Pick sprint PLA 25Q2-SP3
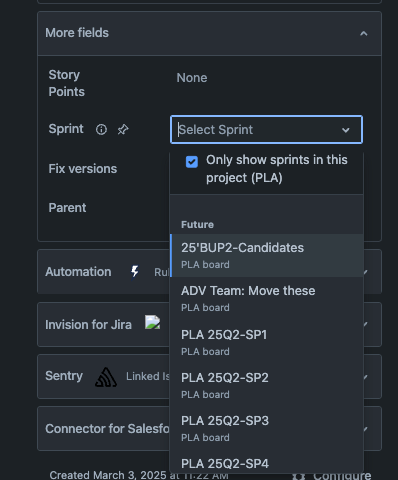The height and width of the screenshot is (480, 398). [x=267, y=428]
